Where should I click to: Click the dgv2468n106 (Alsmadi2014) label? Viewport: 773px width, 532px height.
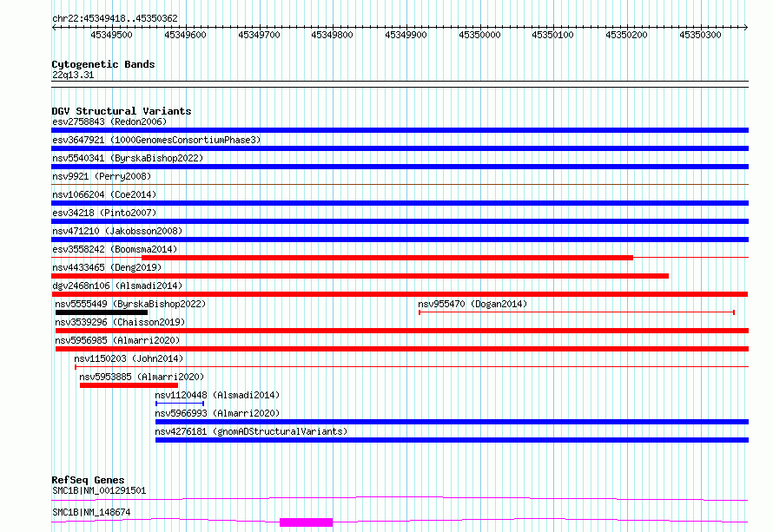(x=117, y=286)
